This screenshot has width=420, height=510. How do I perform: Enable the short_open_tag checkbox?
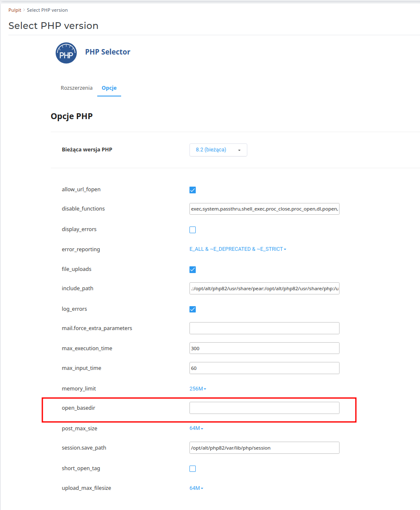point(193,468)
